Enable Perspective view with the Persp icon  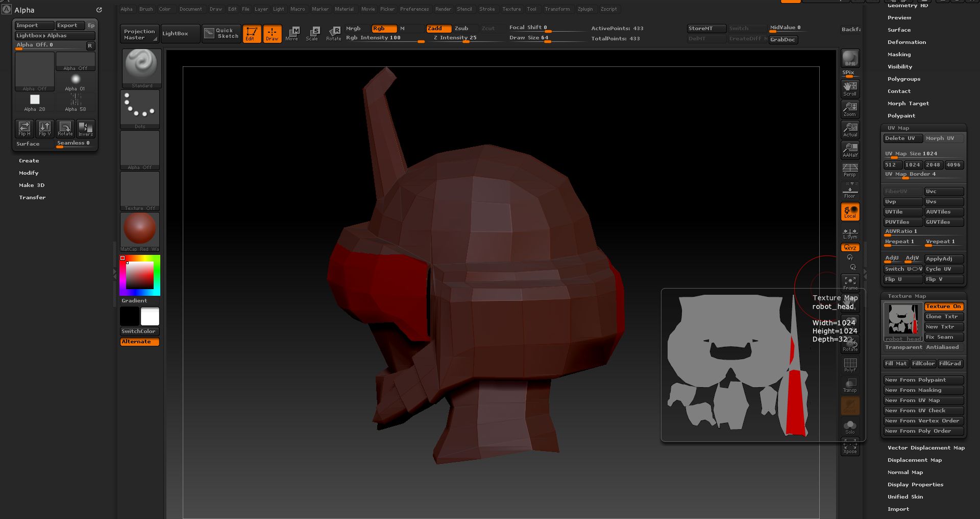tap(849, 170)
